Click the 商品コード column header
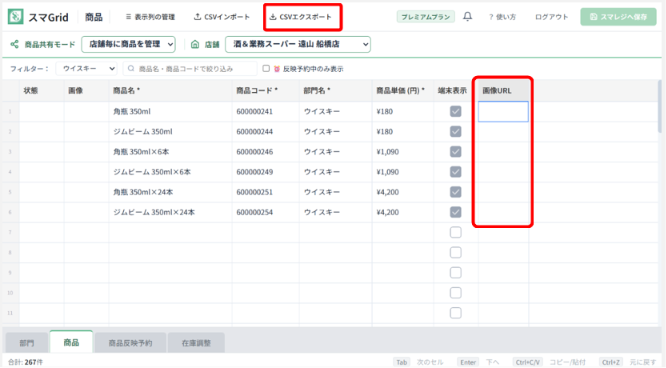Image resolution: width=666 pixels, height=368 pixels. pos(265,91)
